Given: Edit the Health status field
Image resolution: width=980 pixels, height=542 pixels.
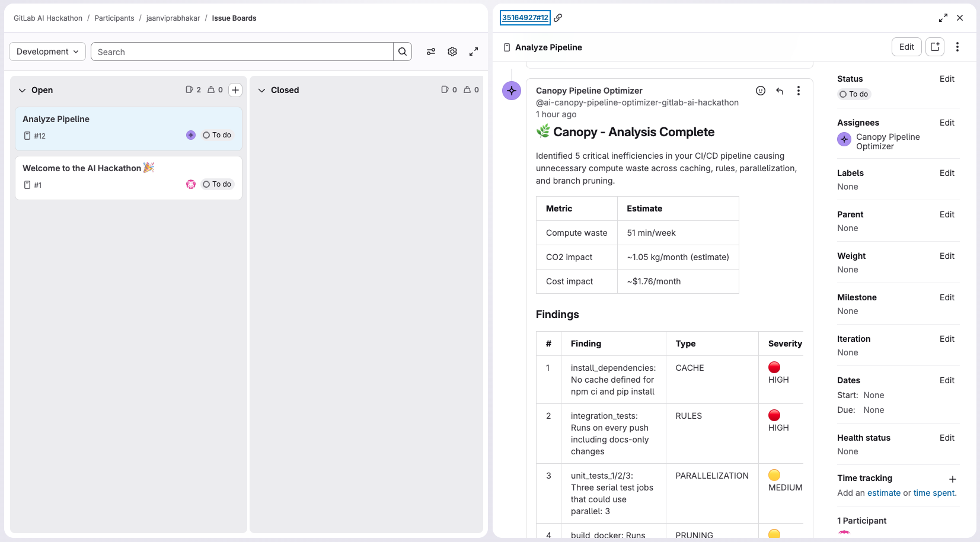Looking at the screenshot, I should pos(947,438).
